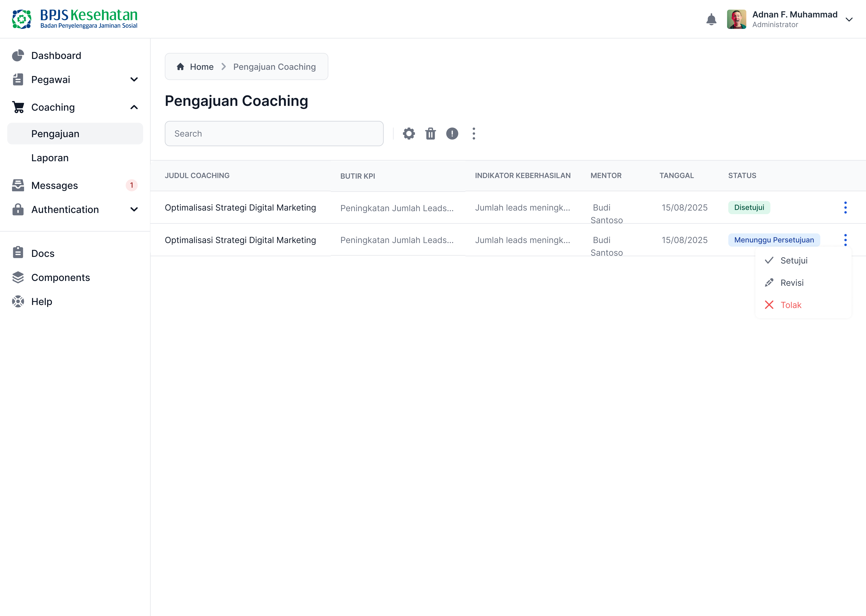Open toolbar vertical dots more menu
The image size is (866, 616).
coord(474,134)
